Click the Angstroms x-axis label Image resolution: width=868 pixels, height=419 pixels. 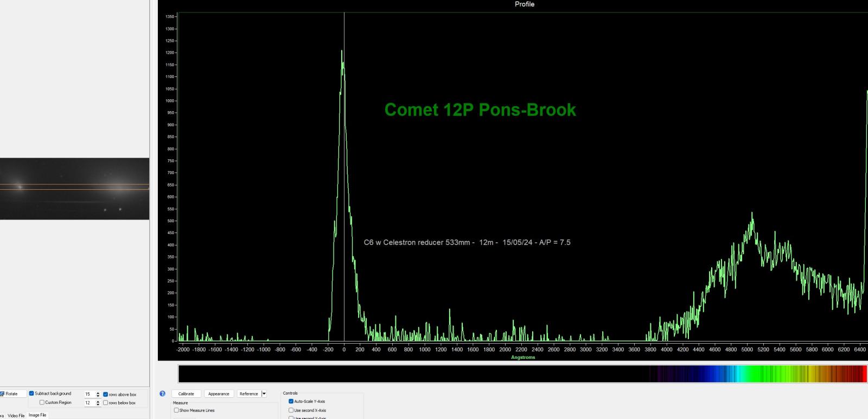(523, 357)
